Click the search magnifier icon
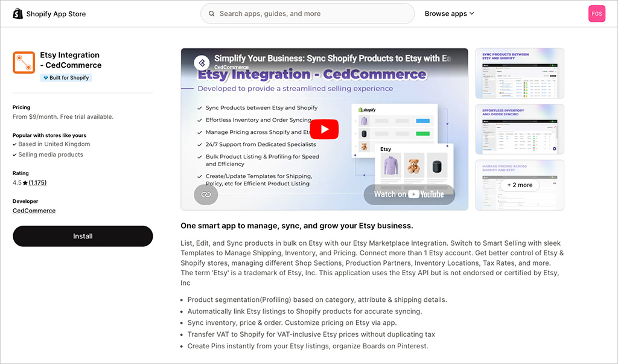 (212, 14)
